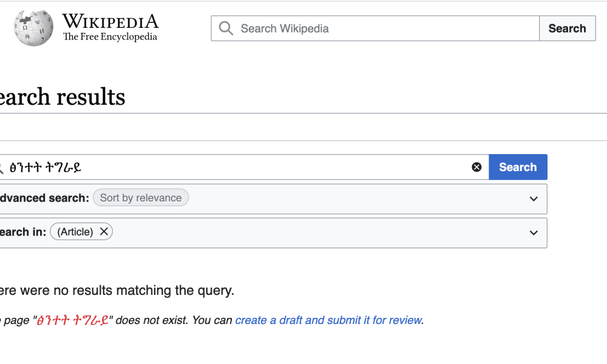
Task: Select the "(Article)" namespace tag
Action: pos(75,232)
